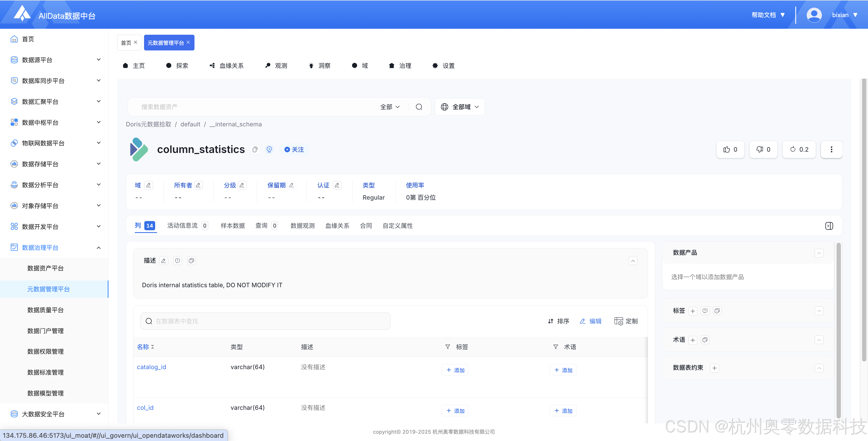Open the three-dot more options menu
Screen dimensions: 868x441
click(831, 149)
